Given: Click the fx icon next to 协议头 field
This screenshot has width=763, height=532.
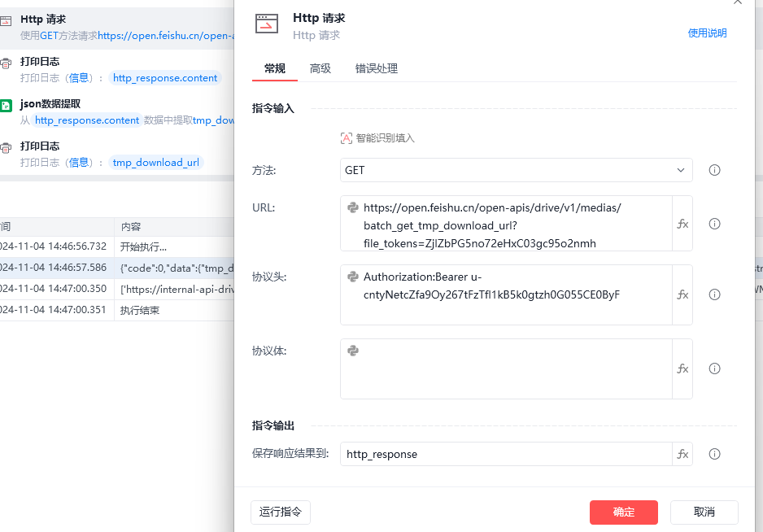Looking at the screenshot, I should tap(682, 294).
